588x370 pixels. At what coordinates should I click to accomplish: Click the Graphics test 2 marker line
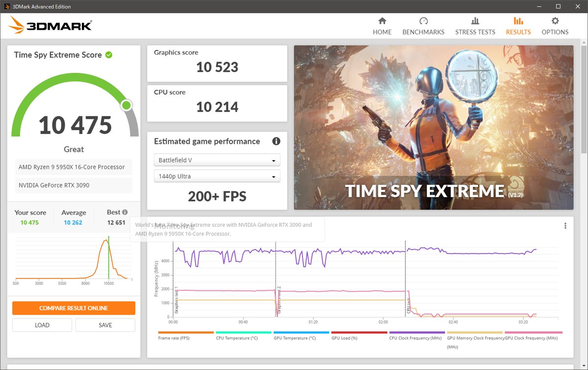[276, 279]
